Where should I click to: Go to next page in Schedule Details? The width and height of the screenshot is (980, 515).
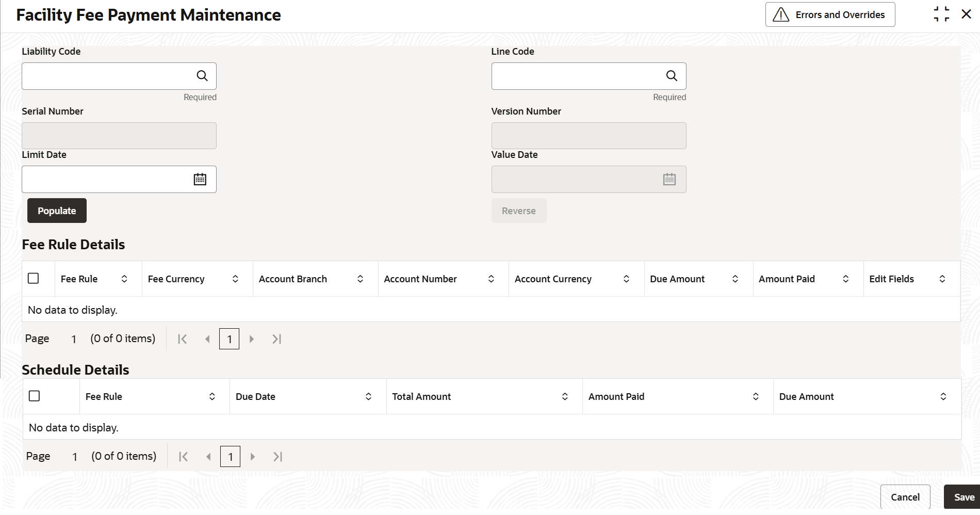tap(253, 457)
